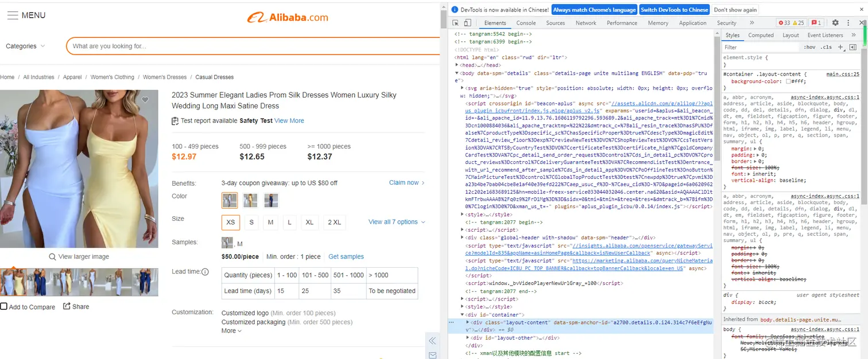The image size is (868, 359).
Task: Click the blue info icon in infobar
Action: coord(455,10)
